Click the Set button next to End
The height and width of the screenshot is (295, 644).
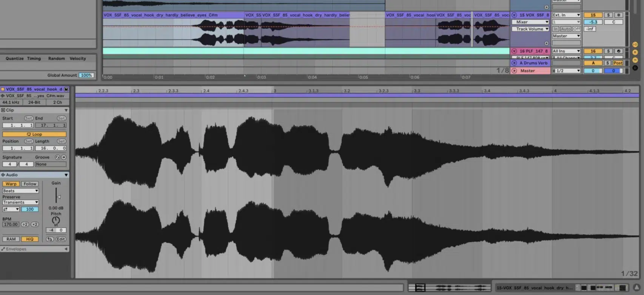click(x=62, y=118)
